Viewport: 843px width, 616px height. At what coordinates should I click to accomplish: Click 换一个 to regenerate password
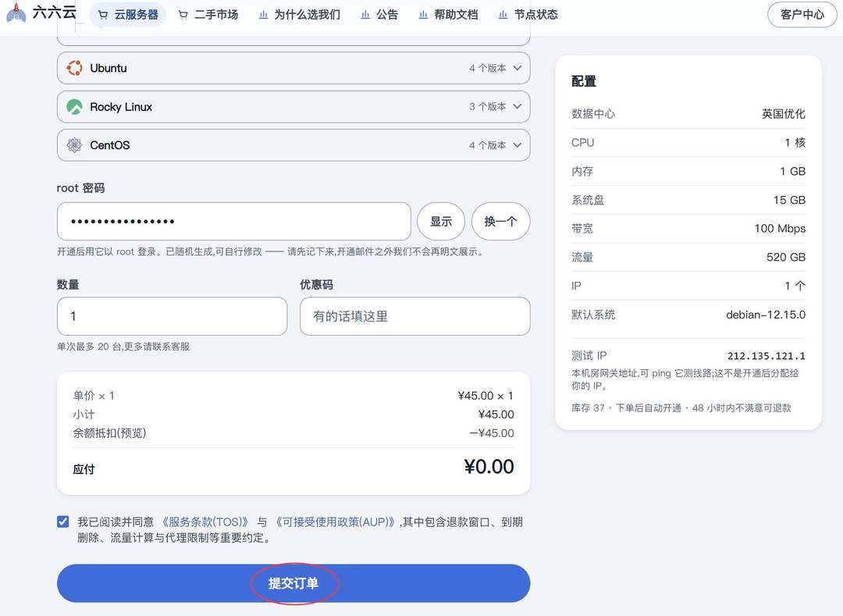click(x=500, y=222)
